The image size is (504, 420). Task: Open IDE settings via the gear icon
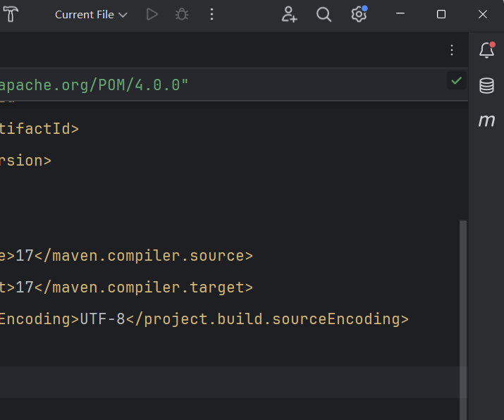click(x=359, y=14)
